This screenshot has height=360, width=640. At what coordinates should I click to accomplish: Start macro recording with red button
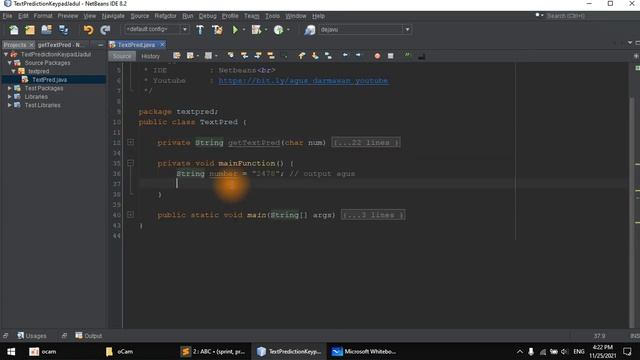point(377,56)
